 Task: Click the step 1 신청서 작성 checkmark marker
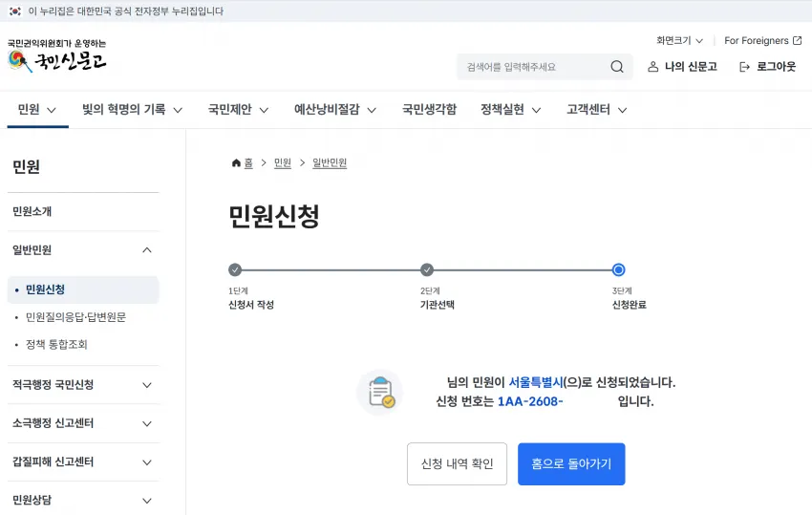tap(235, 269)
